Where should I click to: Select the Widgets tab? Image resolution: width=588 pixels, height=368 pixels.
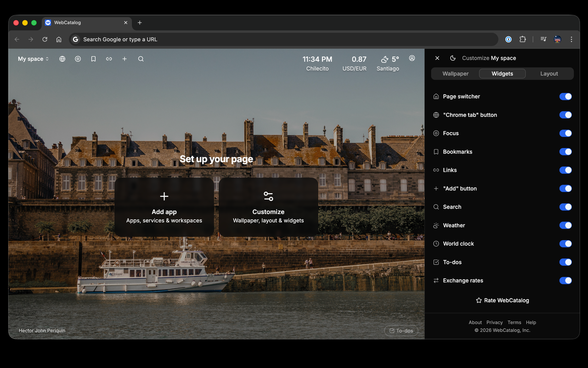pyautogui.click(x=502, y=74)
